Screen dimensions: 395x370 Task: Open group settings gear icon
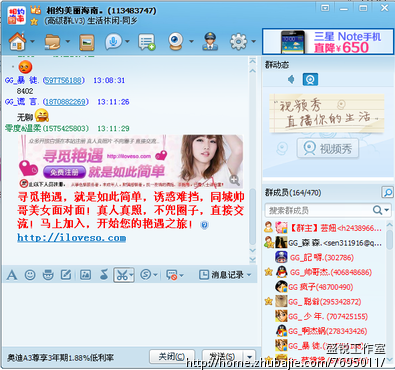pyautogui.click(x=238, y=42)
